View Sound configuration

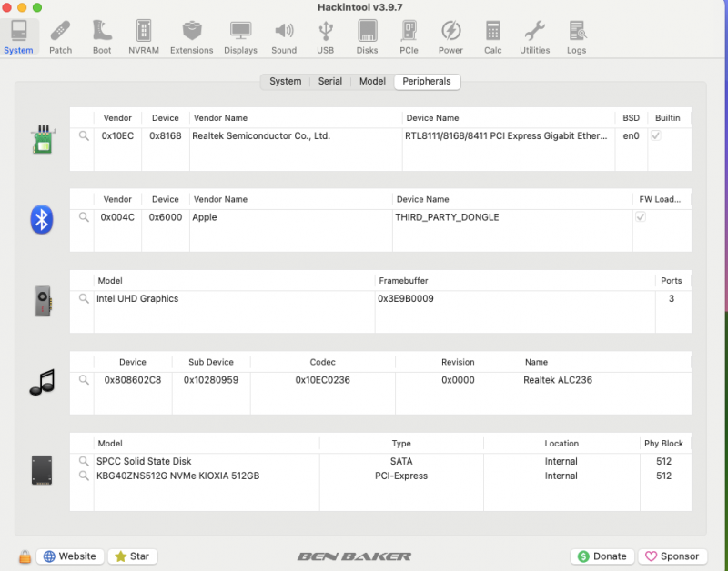coord(284,35)
